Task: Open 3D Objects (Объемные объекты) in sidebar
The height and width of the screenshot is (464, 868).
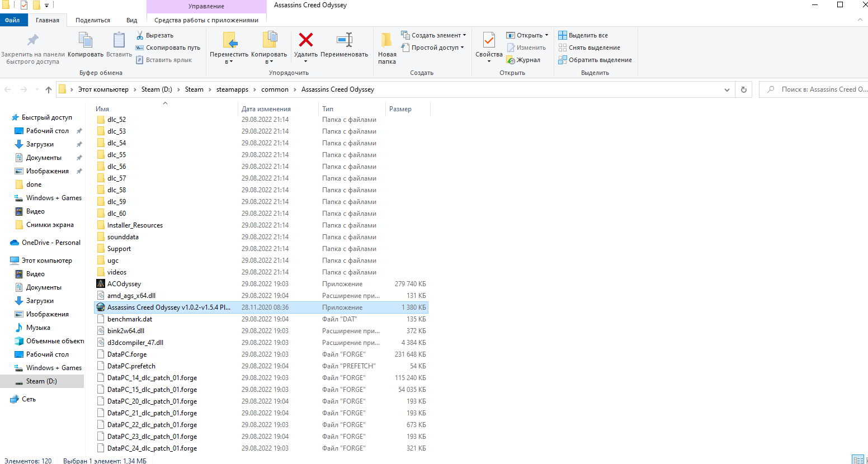Action: (49, 341)
